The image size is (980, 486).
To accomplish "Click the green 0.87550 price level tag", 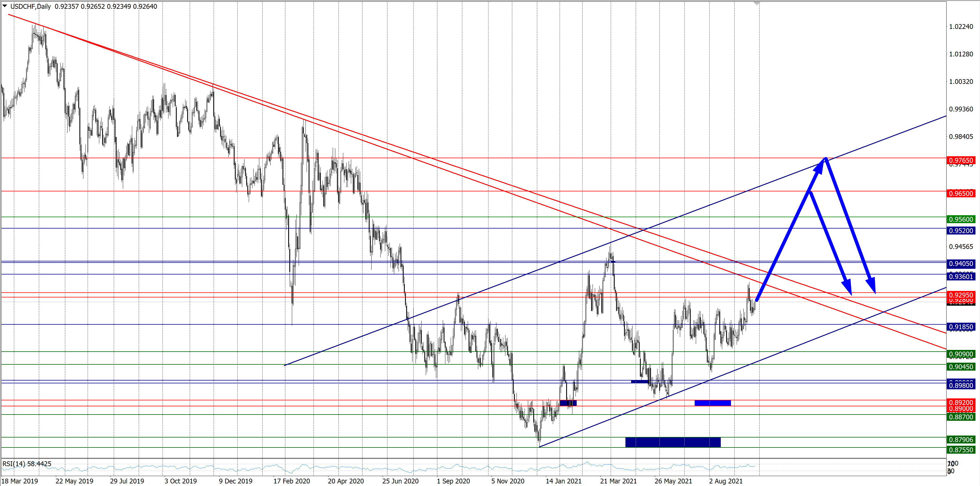I will (961, 450).
